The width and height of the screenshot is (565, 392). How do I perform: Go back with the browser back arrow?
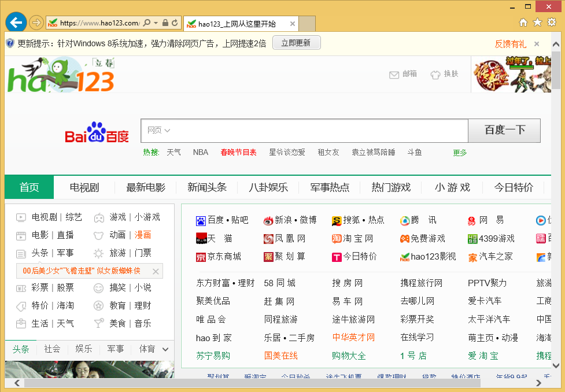click(x=16, y=23)
